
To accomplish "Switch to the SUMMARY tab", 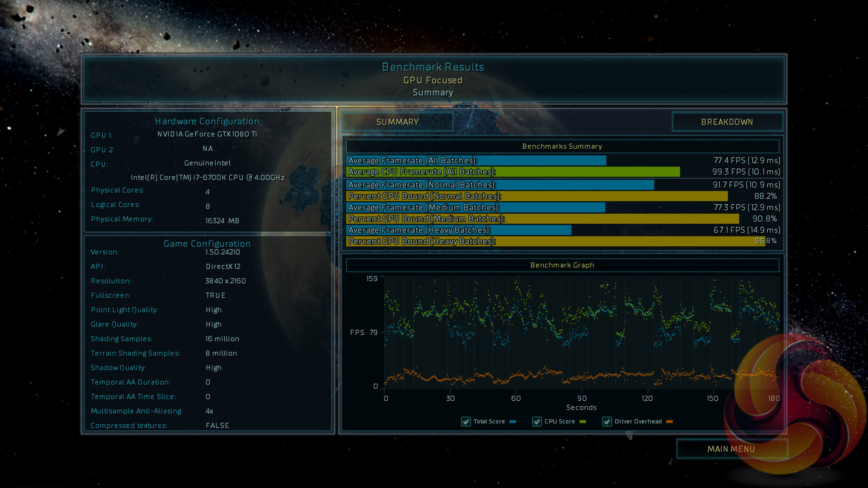I will (397, 122).
